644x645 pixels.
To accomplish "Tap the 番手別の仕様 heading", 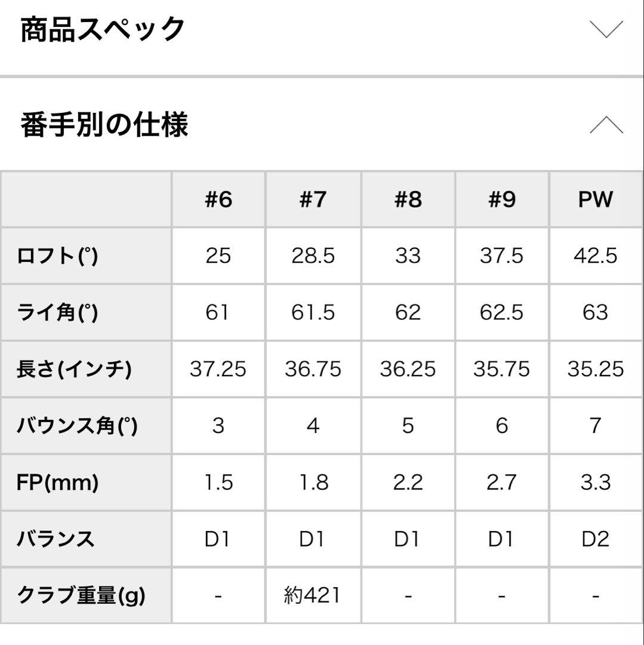I will click(x=104, y=125).
